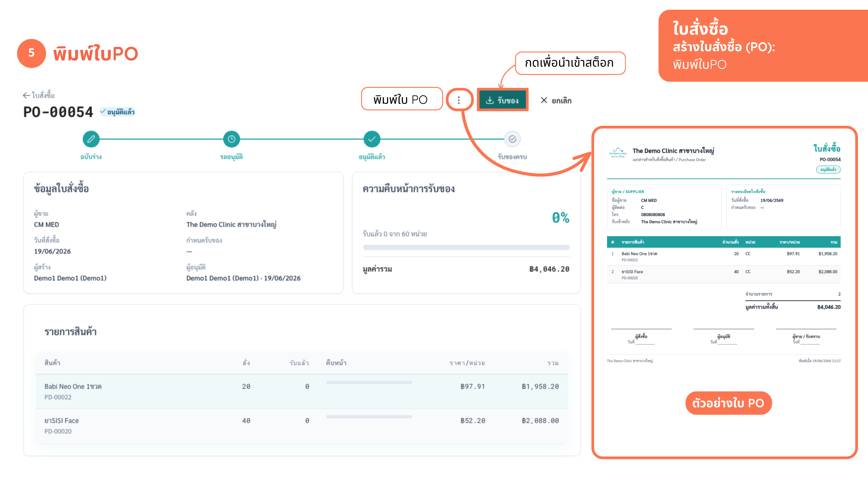868x488 pixels.
Task: Click product code PD-00022 in the items table
Action: 58,397
